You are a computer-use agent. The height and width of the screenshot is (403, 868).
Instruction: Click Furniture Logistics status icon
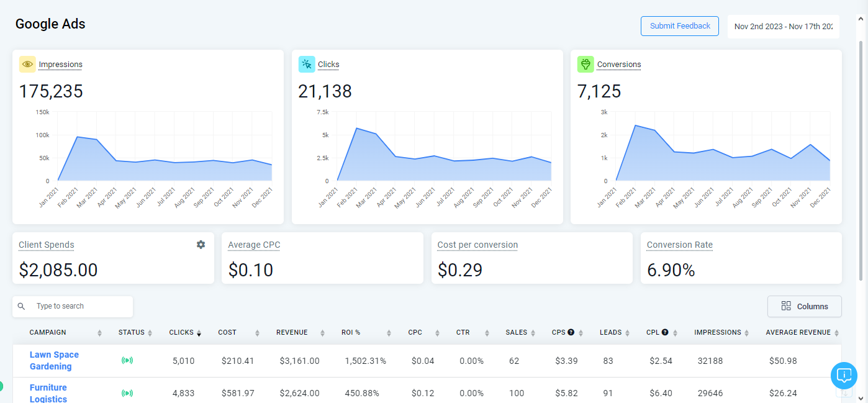[x=127, y=393]
